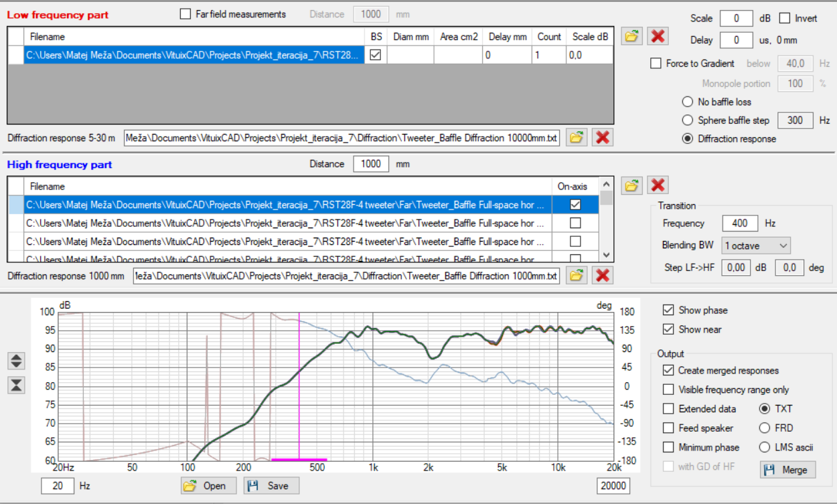
Task: Edit chart maximum frequency 20000 field
Action: 613,486
